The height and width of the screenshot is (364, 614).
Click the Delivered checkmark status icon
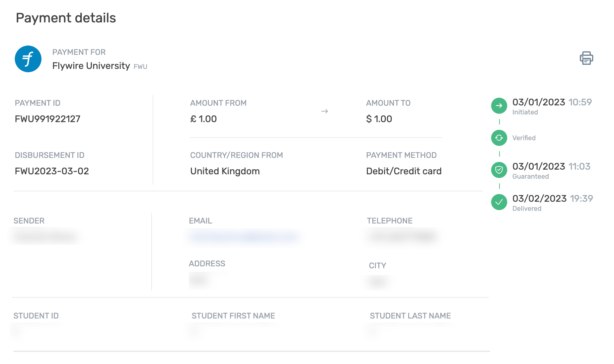(x=499, y=202)
